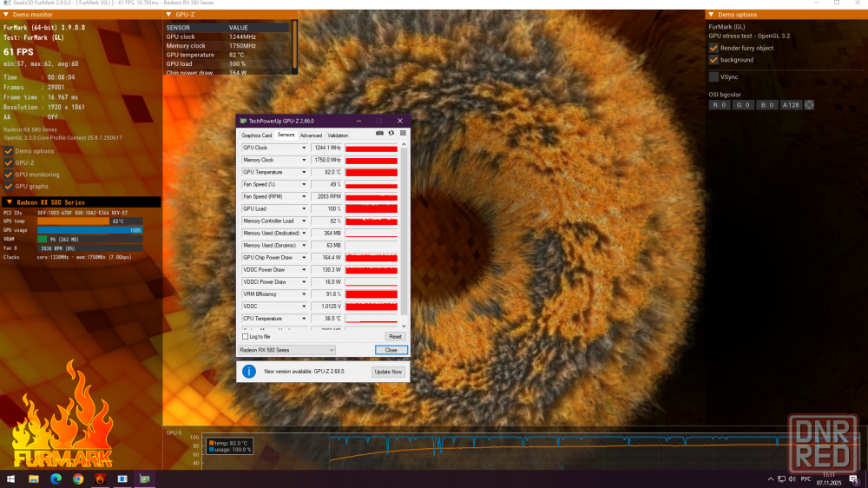
Task: Enable the VSync checkbox
Action: click(713, 77)
